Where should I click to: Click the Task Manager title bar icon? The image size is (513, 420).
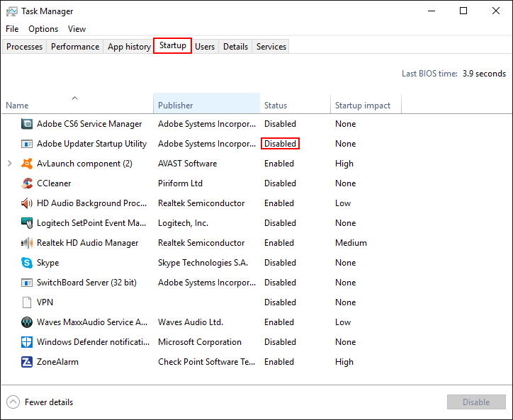pyautogui.click(x=12, y=11)
